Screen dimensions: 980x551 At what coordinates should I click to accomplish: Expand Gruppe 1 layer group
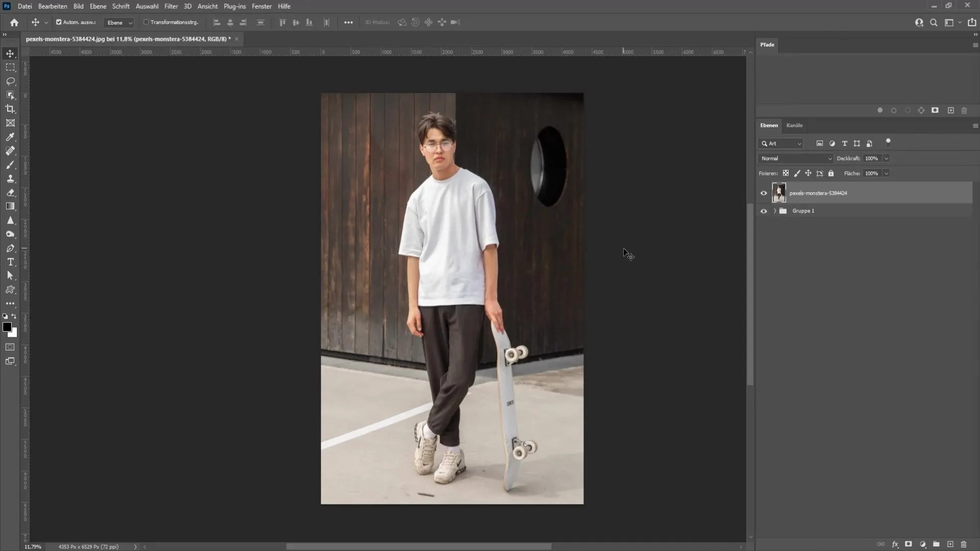pyautogui.click(x=774, y=211)
